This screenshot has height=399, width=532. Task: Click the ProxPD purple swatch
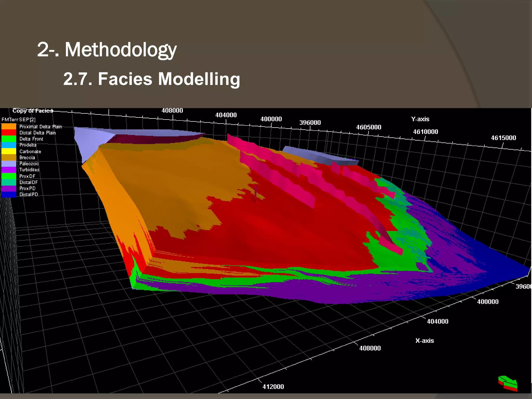pos(9,188)
